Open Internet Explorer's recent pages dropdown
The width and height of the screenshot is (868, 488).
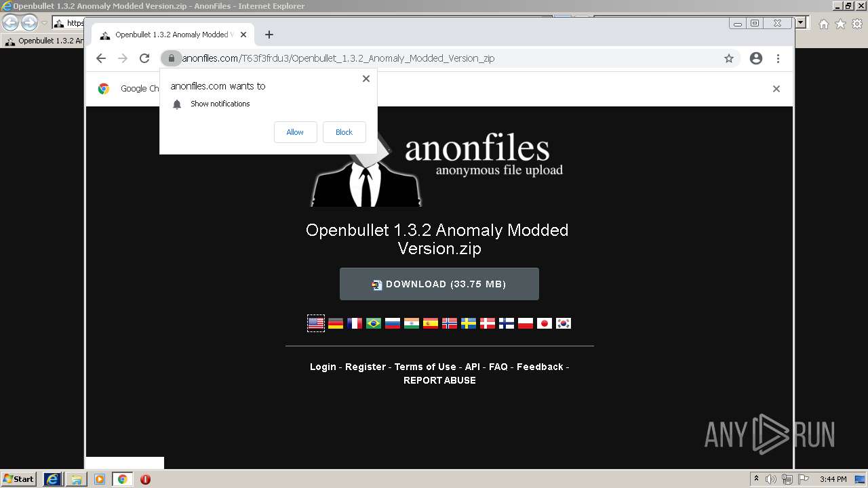tap(44, 23)
